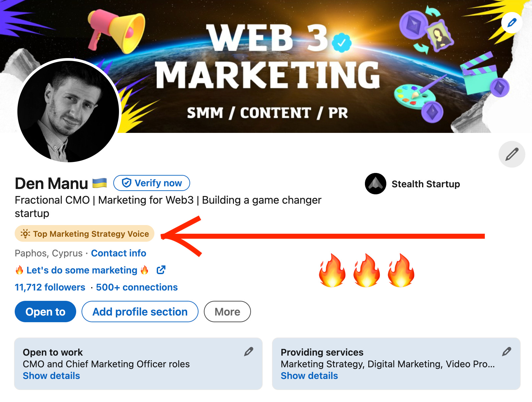This screenshot has height=402, width=532.
Task: Open Contact info link
Action: point(119,253)
